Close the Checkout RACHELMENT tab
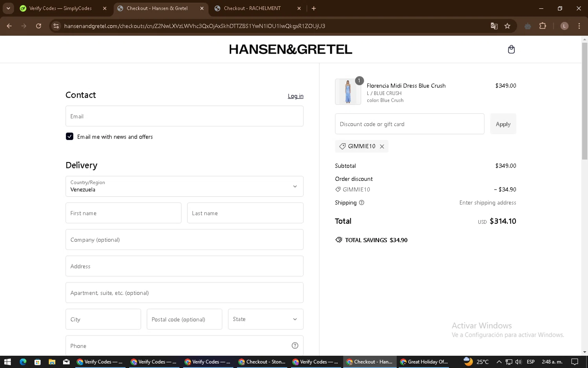This screenshot has width=588, height=368. point(299,8)
